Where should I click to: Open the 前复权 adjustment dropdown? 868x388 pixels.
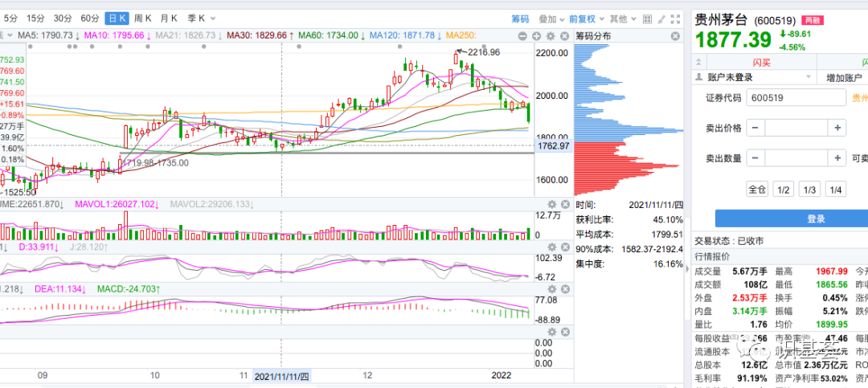pos(587,18)
